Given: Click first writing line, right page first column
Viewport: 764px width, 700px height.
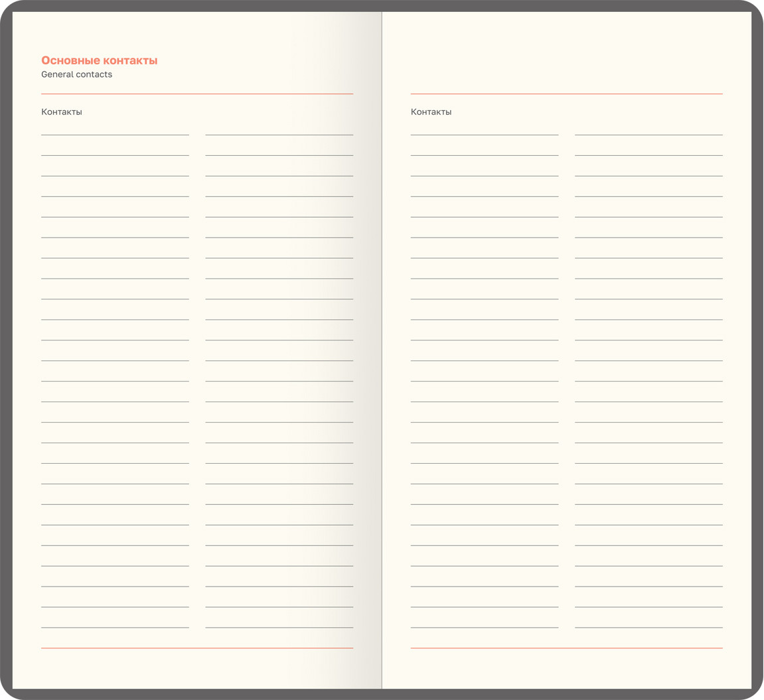Looking at the screenshot, I should [485, 135].
